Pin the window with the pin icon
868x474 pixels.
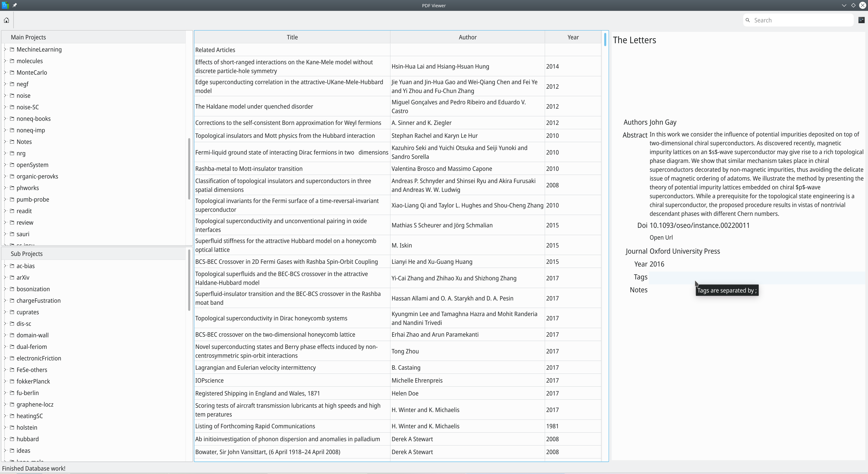[14, 5]
